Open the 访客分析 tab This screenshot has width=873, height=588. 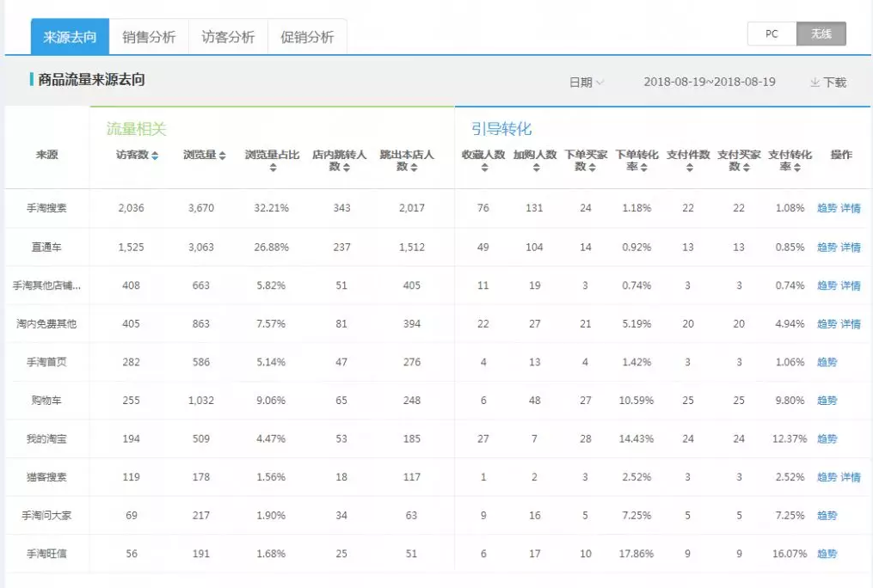[x=228, y=37]
